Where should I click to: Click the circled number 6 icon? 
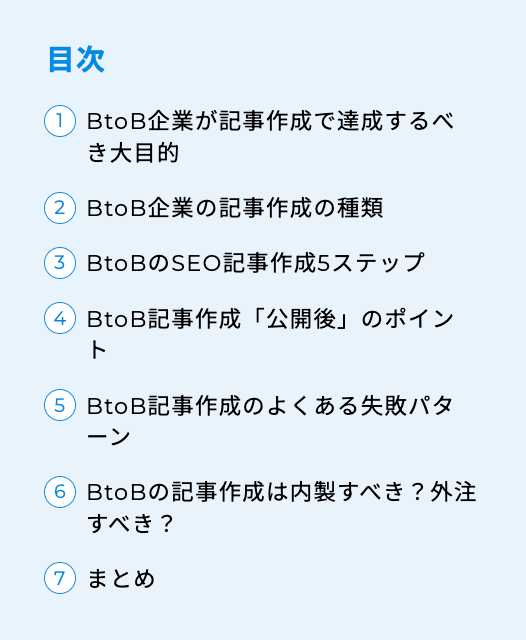point(60,492)
